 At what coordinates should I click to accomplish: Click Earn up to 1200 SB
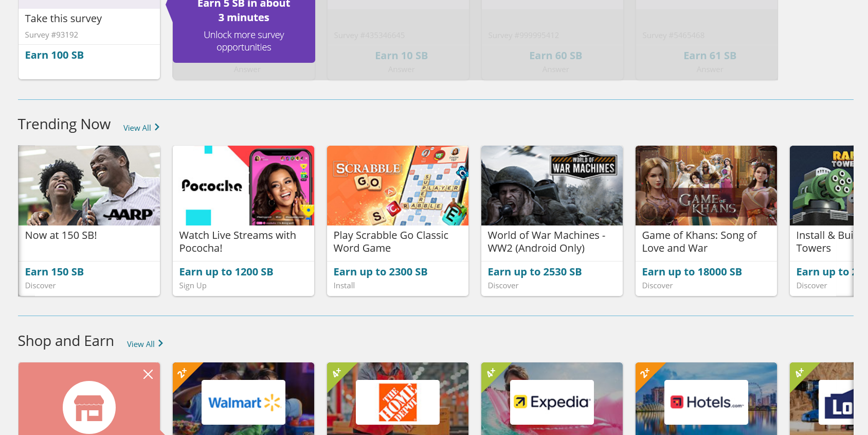click(x=226, y=272)
